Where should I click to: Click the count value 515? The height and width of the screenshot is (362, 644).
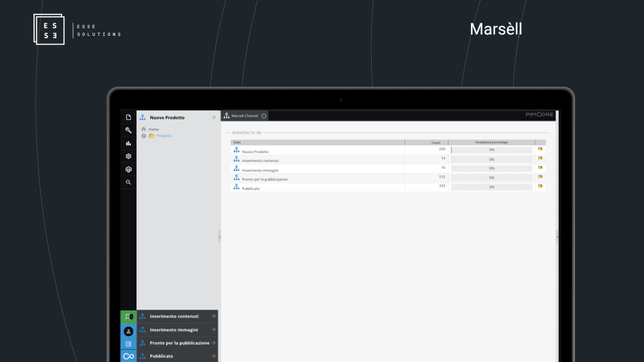click(x=442, y=177)
